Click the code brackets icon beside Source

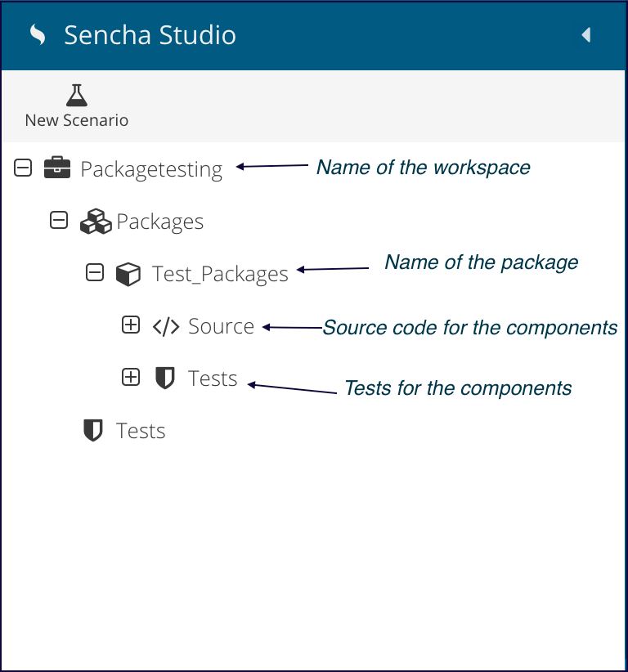[x=166, y=326]
